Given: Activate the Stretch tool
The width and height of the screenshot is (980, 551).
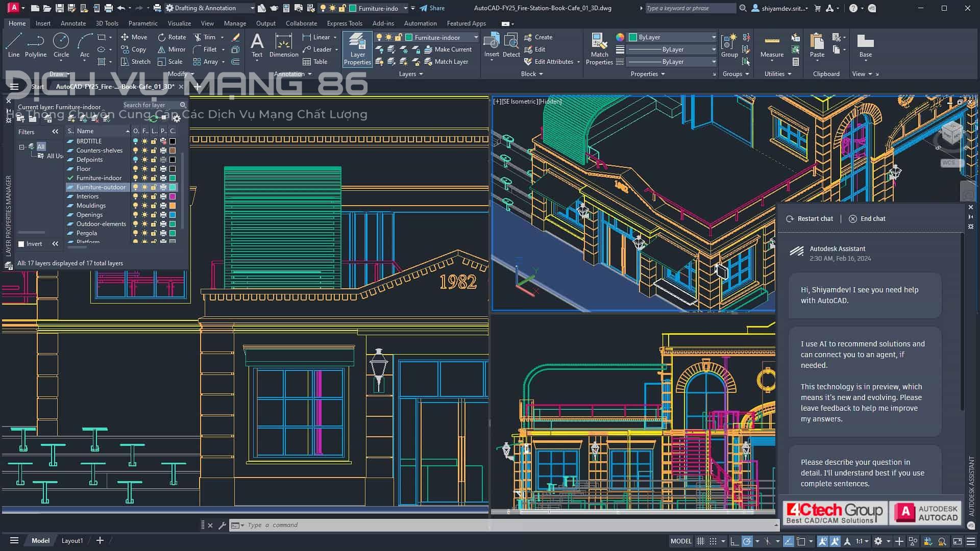Looking at the screenshot, I should [x=135, y=62].
